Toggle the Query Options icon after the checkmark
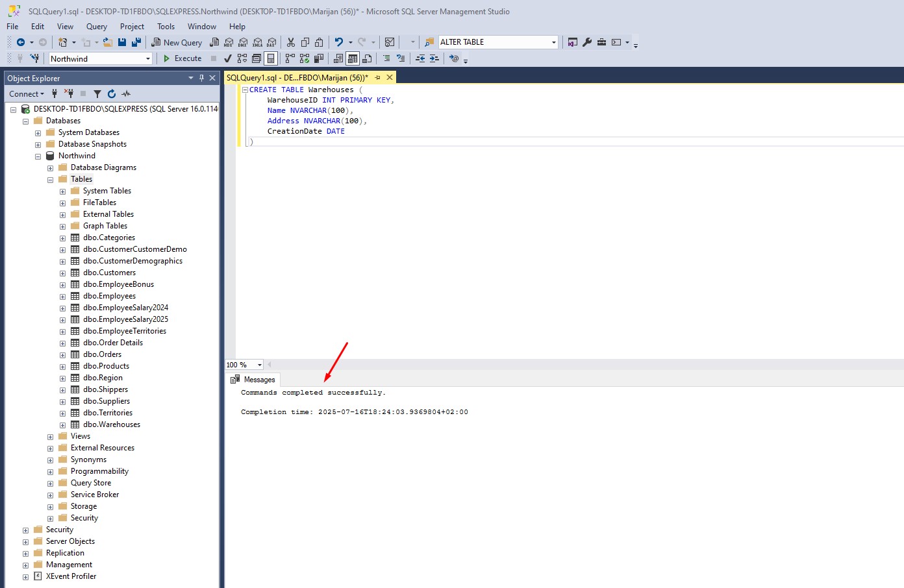The height and width of the screenshot is (588, 904). point(257,58)
